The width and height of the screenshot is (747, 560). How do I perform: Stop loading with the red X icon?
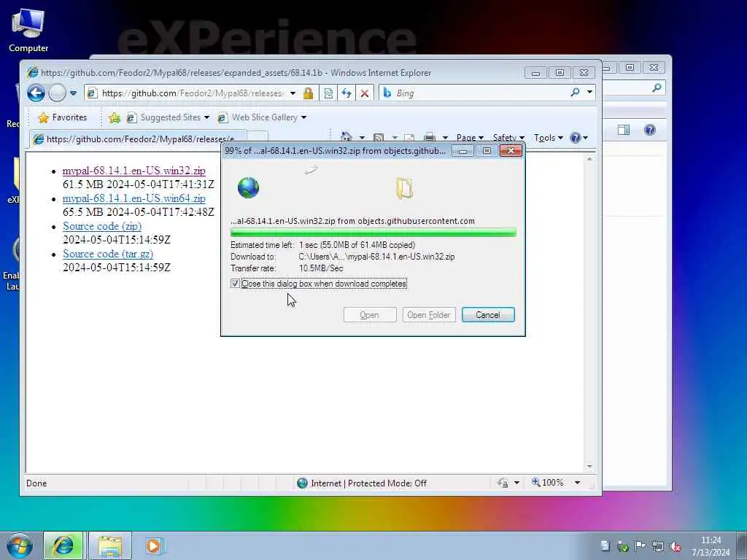point(365,93)
